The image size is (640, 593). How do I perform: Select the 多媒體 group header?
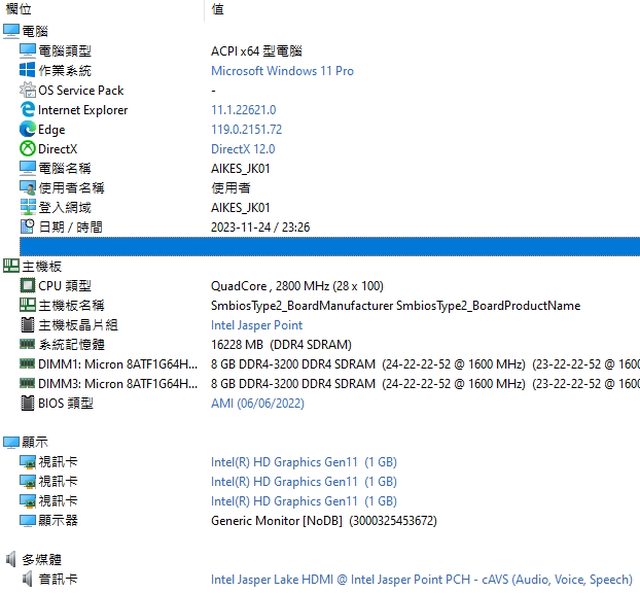(x=40, y=559)
